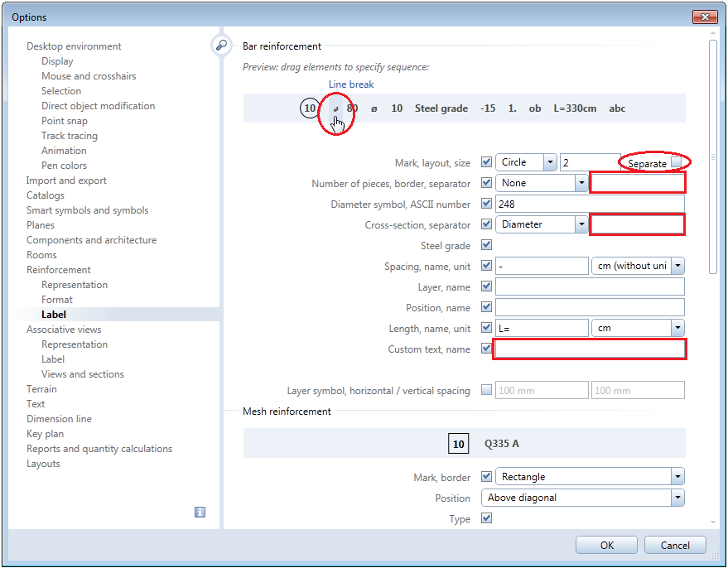Expand the Diameter cross-section dropdown
This screenshot has width=728, height=568.
tap(581, 224)
